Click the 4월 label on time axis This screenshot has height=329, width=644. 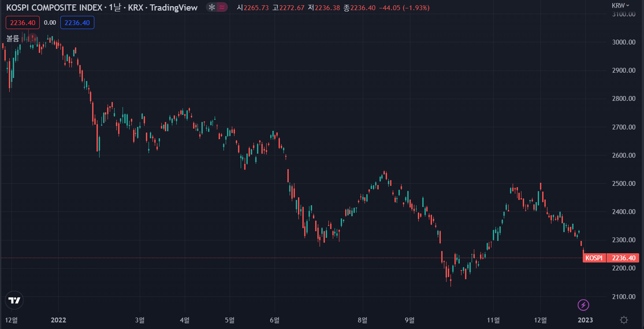coord(185,320)
